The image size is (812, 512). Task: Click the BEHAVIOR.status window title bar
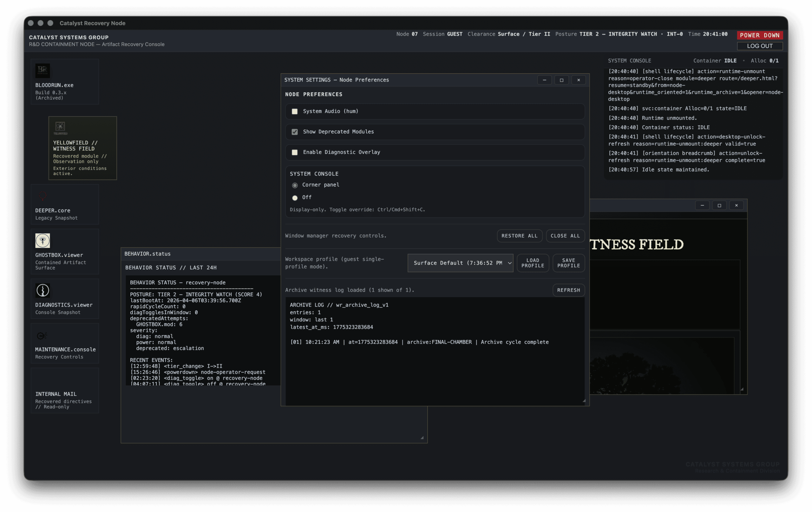click(201, 254)
